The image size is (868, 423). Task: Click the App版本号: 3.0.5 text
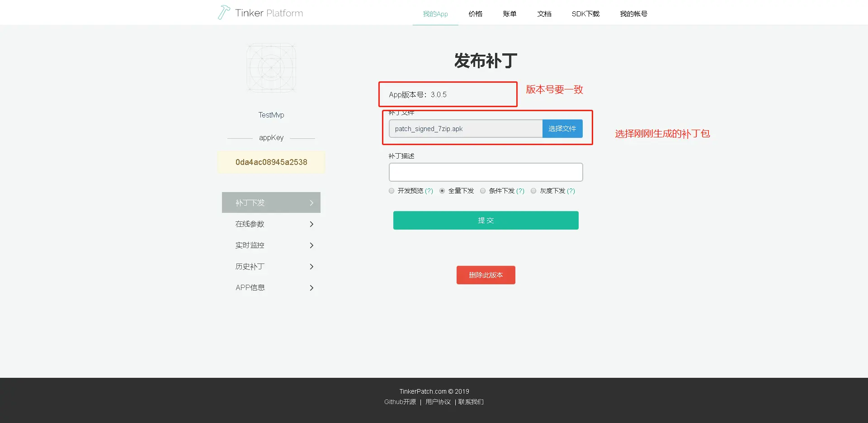tap(418, 94)
